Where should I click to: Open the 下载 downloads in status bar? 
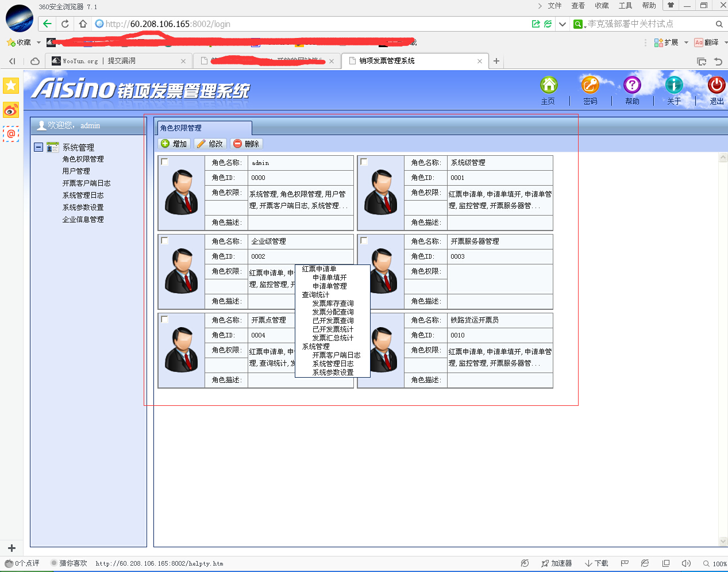tap(596, 563)
